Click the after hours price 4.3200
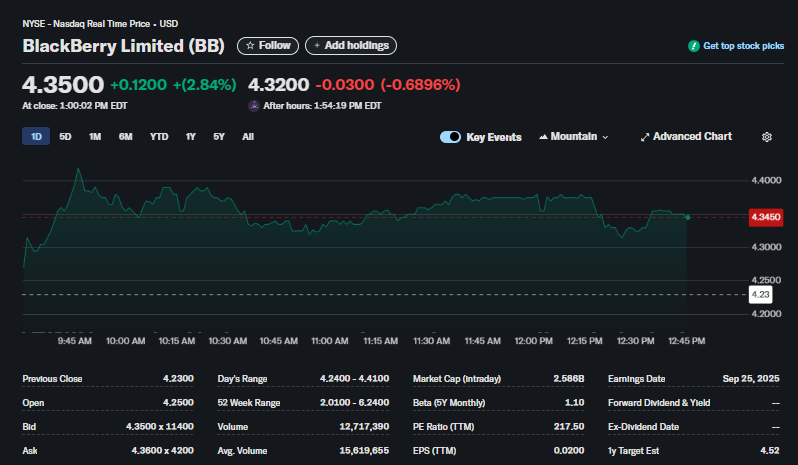 point(278,84)
